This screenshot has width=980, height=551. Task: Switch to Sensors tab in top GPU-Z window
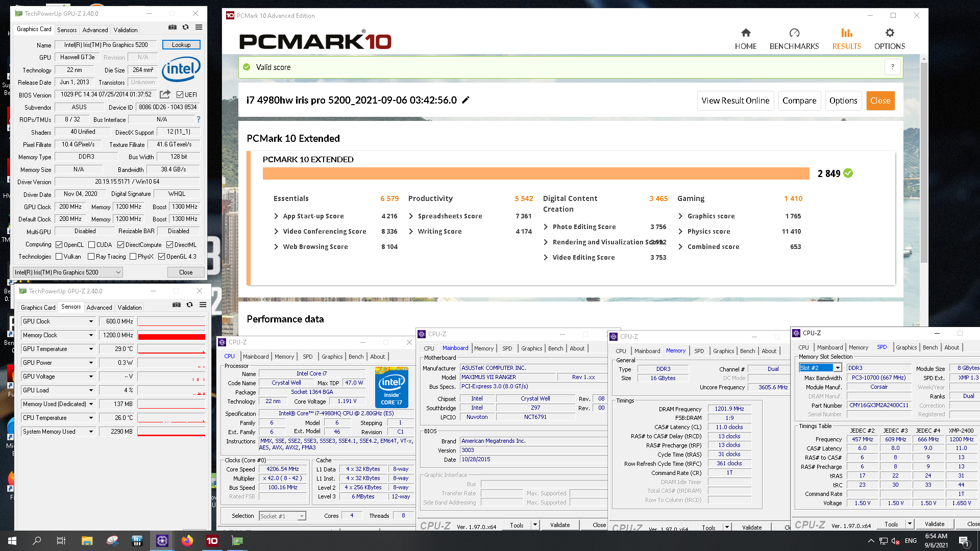(67, 30)
